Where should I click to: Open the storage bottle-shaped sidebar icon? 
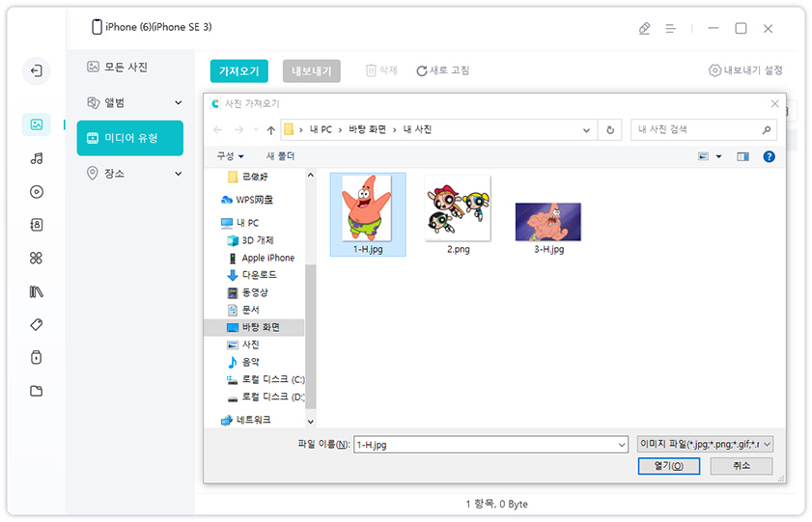37,357
